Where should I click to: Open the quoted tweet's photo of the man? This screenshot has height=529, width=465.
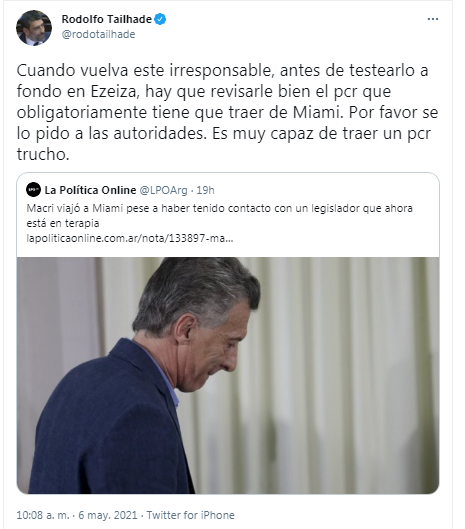click(x=228, y=375)
